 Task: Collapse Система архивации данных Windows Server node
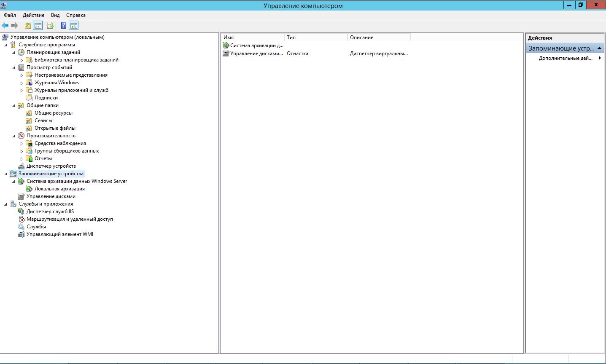tap(13, 182)
